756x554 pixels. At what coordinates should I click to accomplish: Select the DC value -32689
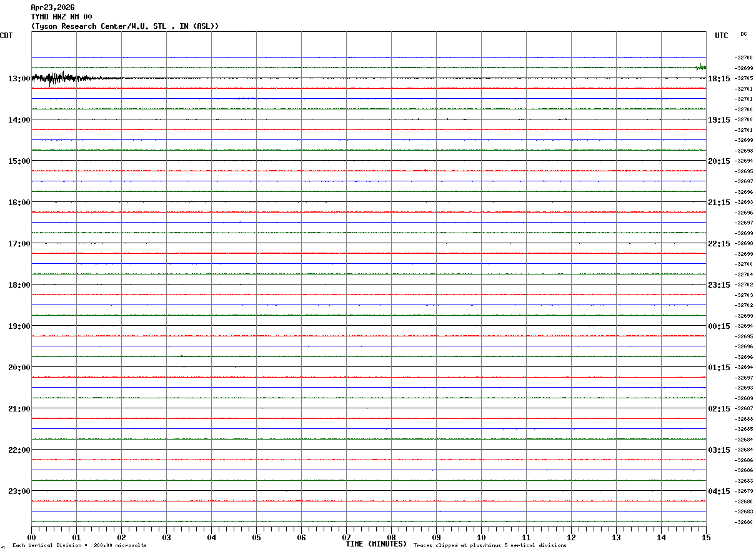(x=745, y=398)
